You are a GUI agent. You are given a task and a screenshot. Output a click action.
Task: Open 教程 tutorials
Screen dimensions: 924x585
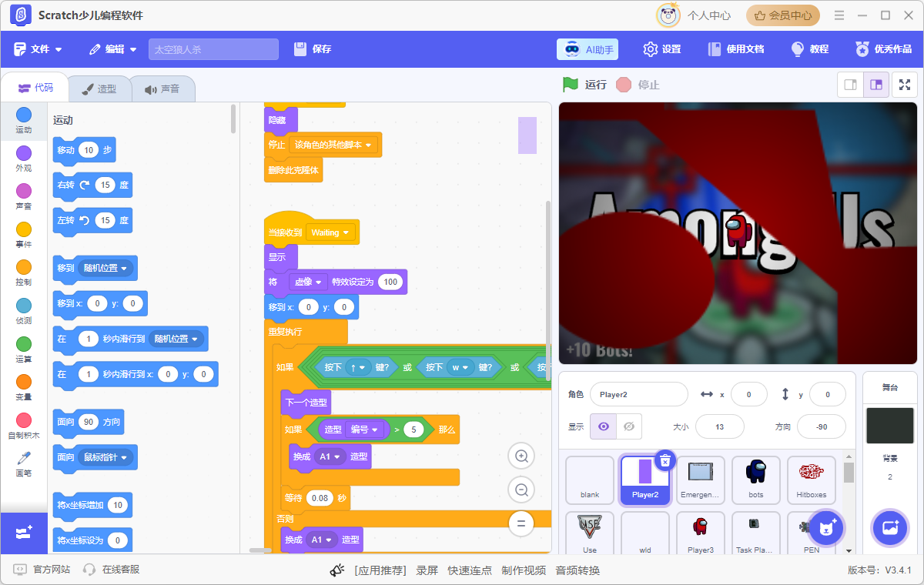click(x=810, y=49)
